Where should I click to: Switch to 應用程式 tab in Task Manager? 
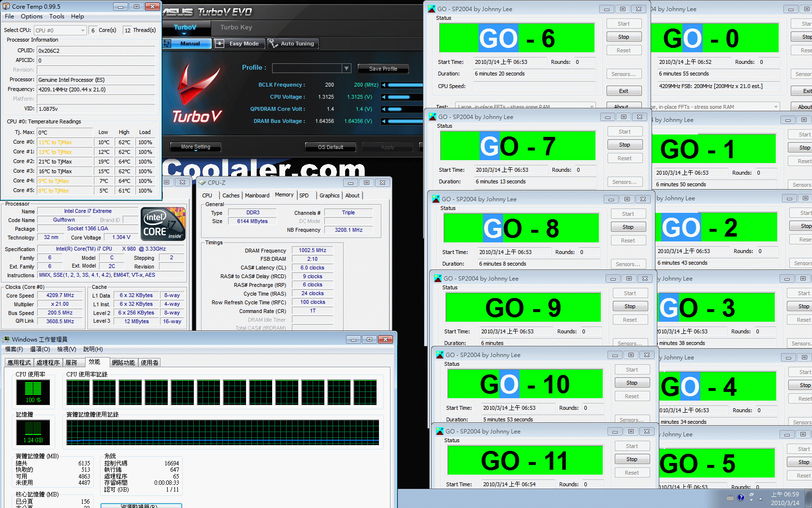tap(19, 363)
